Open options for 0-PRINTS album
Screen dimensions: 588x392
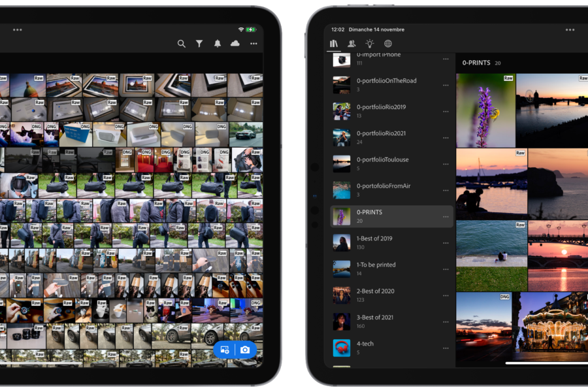pyautogui.click(x=446, y=216)
